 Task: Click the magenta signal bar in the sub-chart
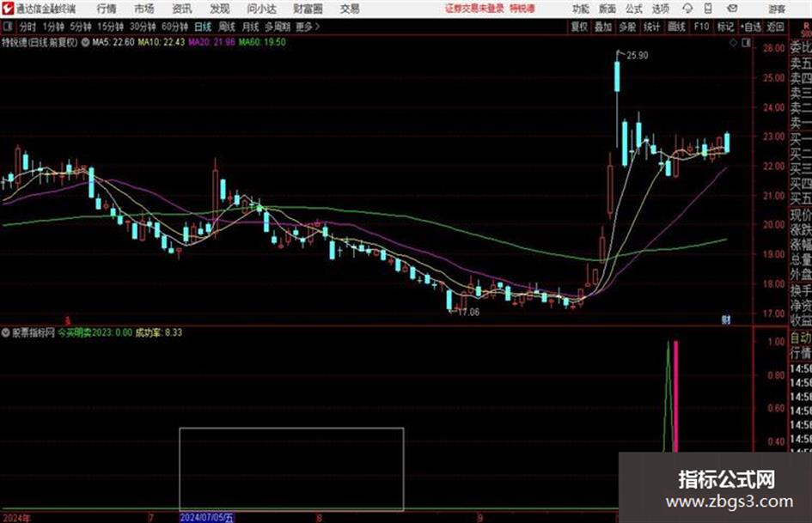click(675, 396)
